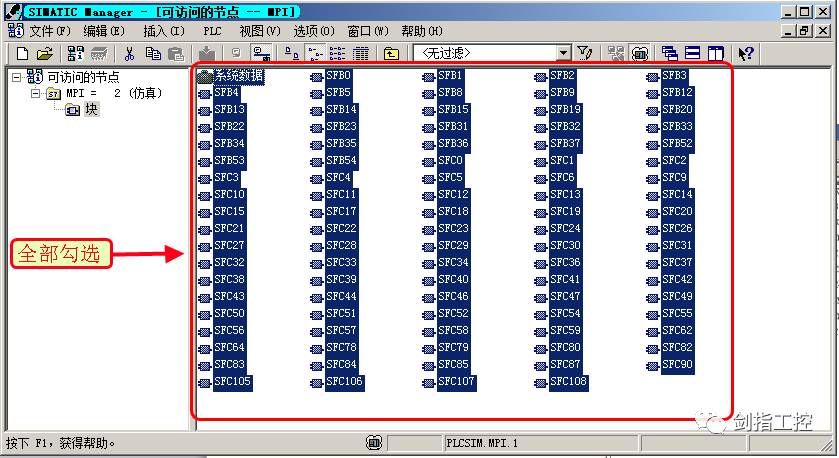Click the Up One Level folder icon
Image resolution: width=839 pixels, height=458 pixels.
tap(391, 53)
